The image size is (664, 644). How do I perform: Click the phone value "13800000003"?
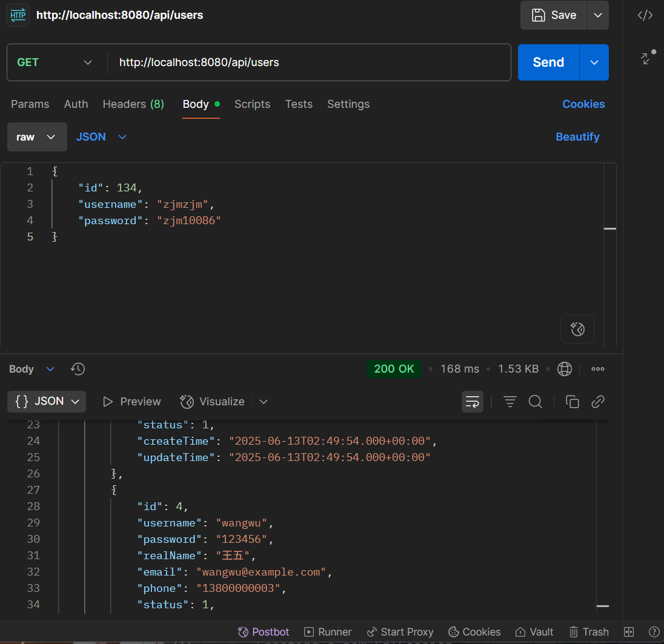point(238,588)
